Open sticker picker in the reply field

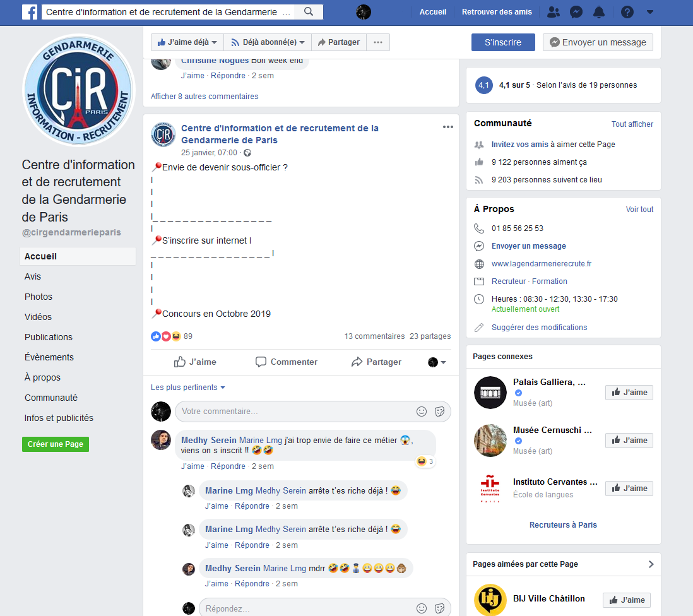pos(439,608)
